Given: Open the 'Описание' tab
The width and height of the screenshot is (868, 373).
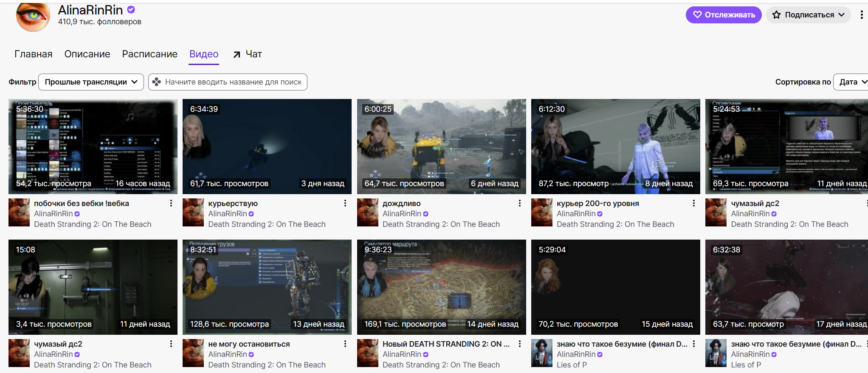Looking at the screenshot, I should click(x=87, y=54).
